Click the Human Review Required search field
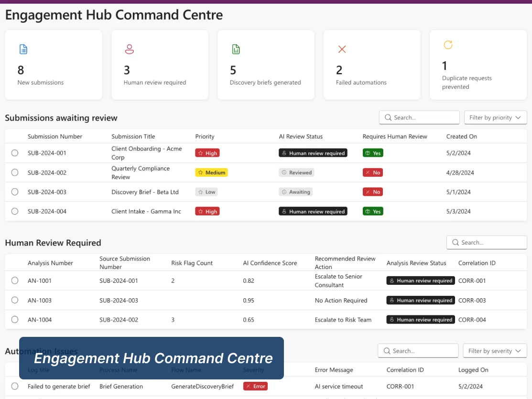532x399 pixels. (x=487, y=243)
